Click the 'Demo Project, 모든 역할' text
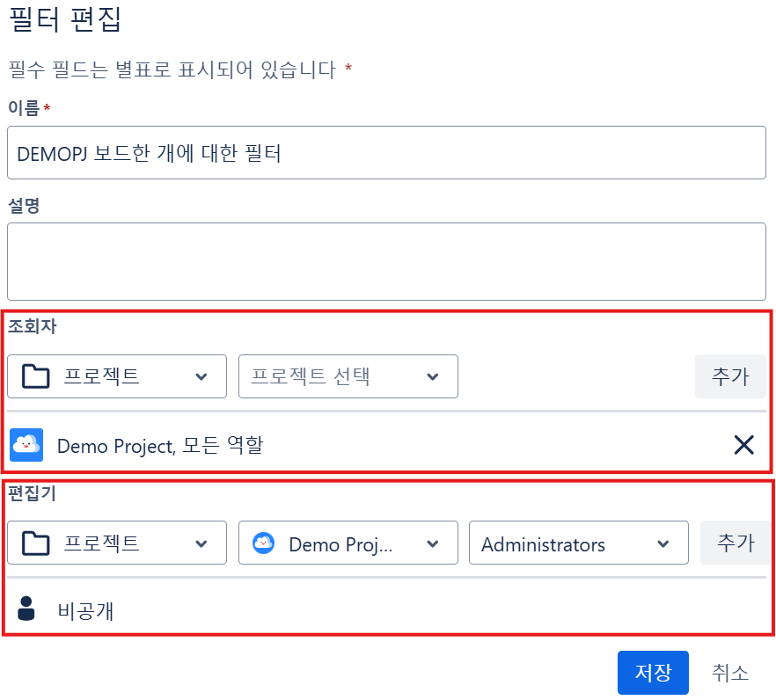Image resolution: width=776 pixels, height=700 pixels. (160, 445)
